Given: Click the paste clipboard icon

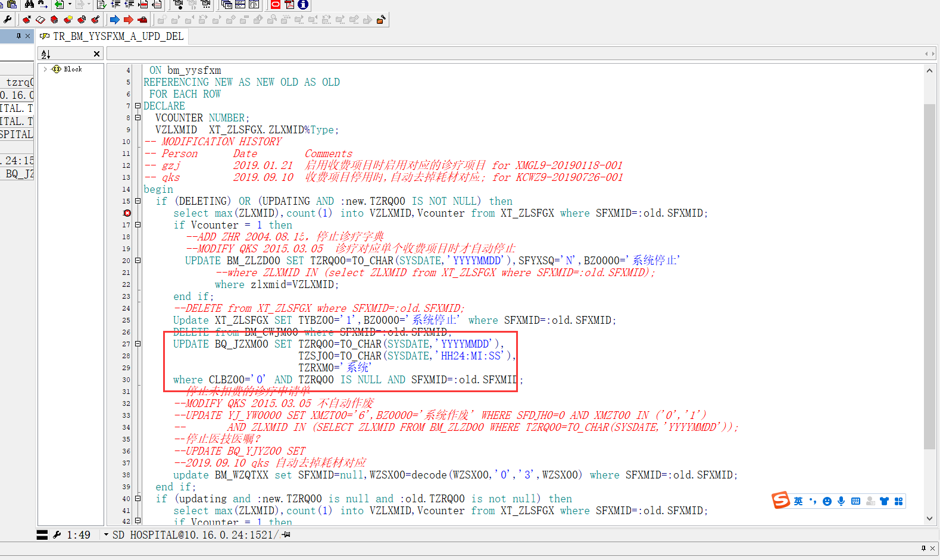Looking at the screenshot, I should click(11, 4).
